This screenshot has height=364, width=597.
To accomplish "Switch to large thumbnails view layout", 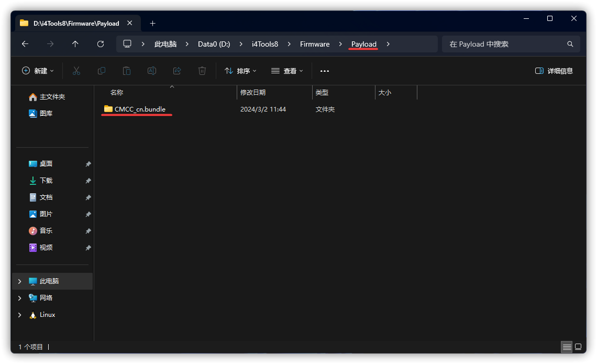I will [x=578, y=347].
